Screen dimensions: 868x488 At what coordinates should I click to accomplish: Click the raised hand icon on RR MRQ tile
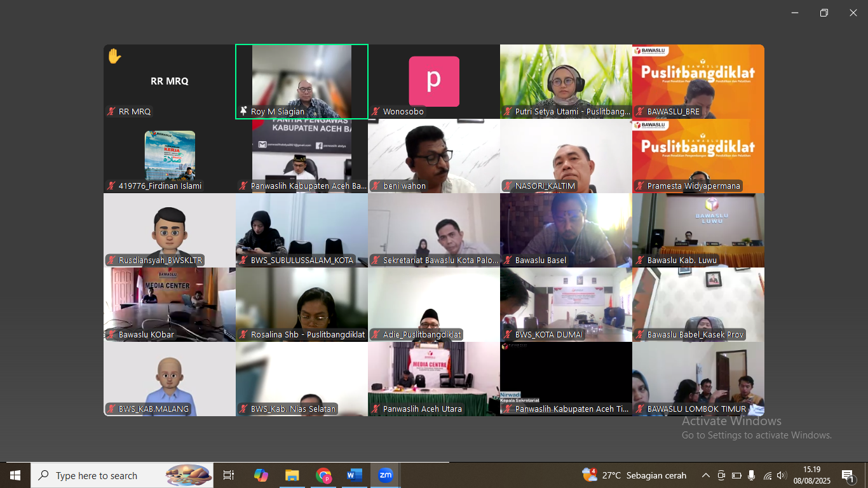(x=114, y=57)
